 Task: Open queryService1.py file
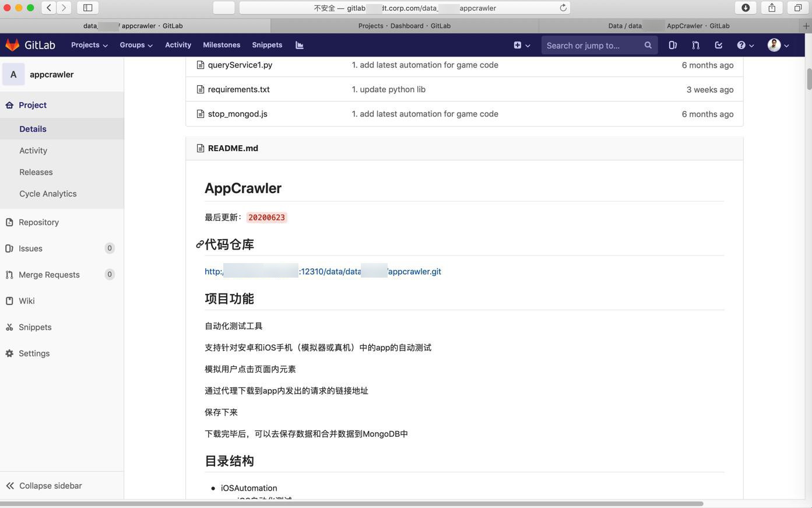click(240, 65)
